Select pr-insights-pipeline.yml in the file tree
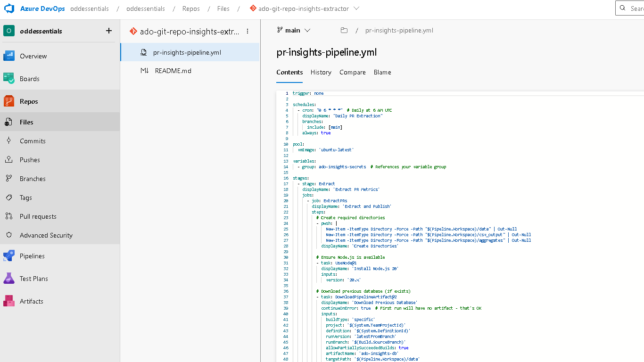Viewport: 644px width, 362px height. coord(190,52)
